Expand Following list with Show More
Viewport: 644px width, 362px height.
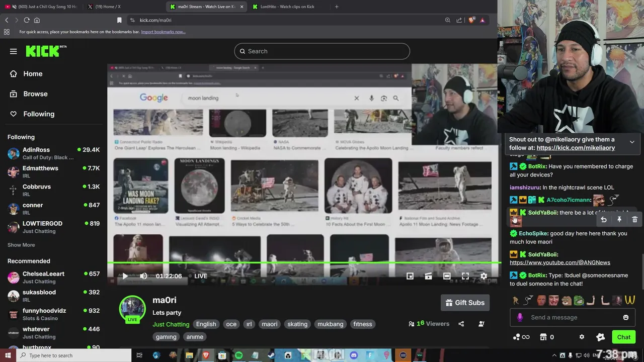(x=21, y=245)
